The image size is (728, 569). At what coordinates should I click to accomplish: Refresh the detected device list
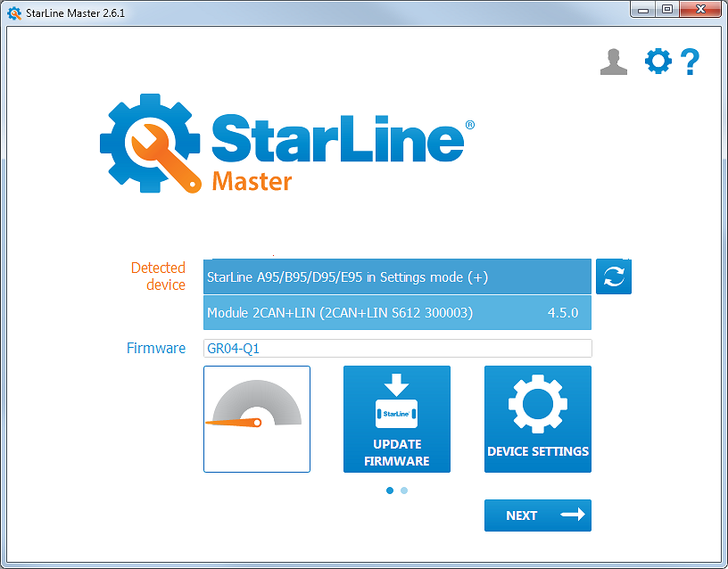pos(613,276)
